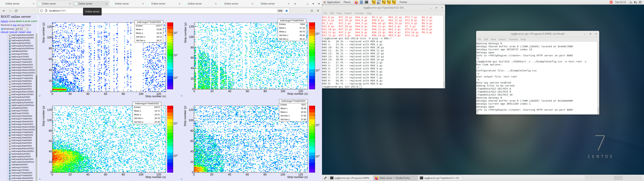Select the 2D histogram icon beside lowEnergyExEyDSSD1
Screen dimensions: 644x181
[10, 40]
